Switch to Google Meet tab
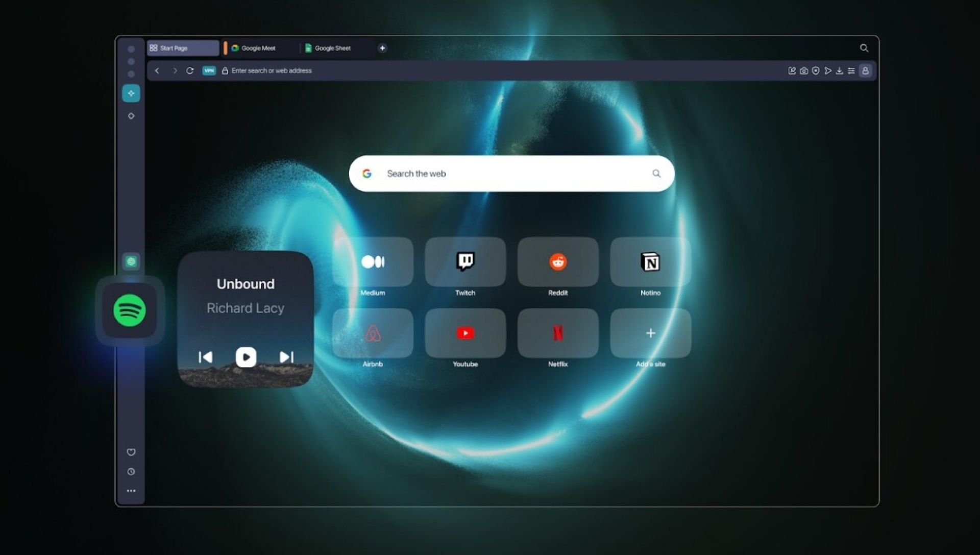The height and width of the screenshot is (555, 980). coord(258,48)
